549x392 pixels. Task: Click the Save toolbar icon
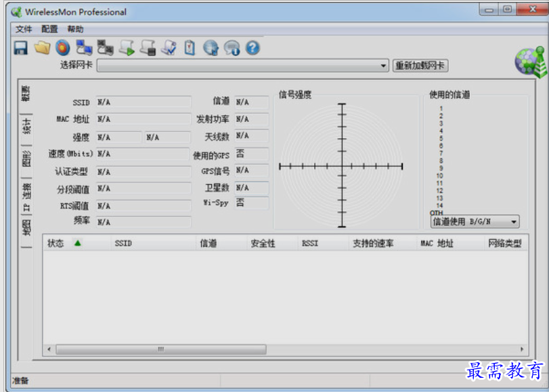point(20,48)
